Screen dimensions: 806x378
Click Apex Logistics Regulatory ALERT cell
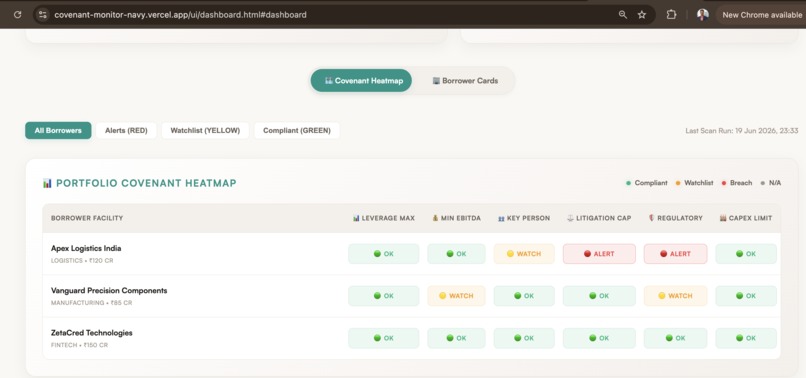click(675, 254)
